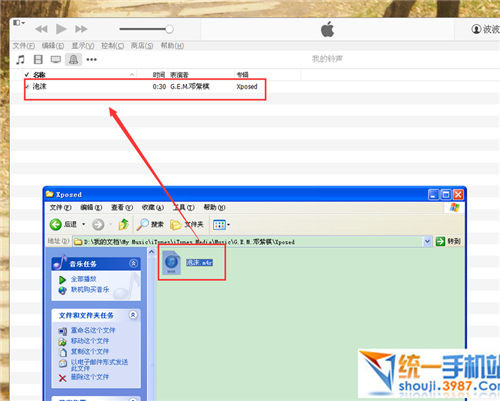Expand the address bar path dropdown
Image resolution: width=500 pixels, height=401 pixels.
point(427,241)
